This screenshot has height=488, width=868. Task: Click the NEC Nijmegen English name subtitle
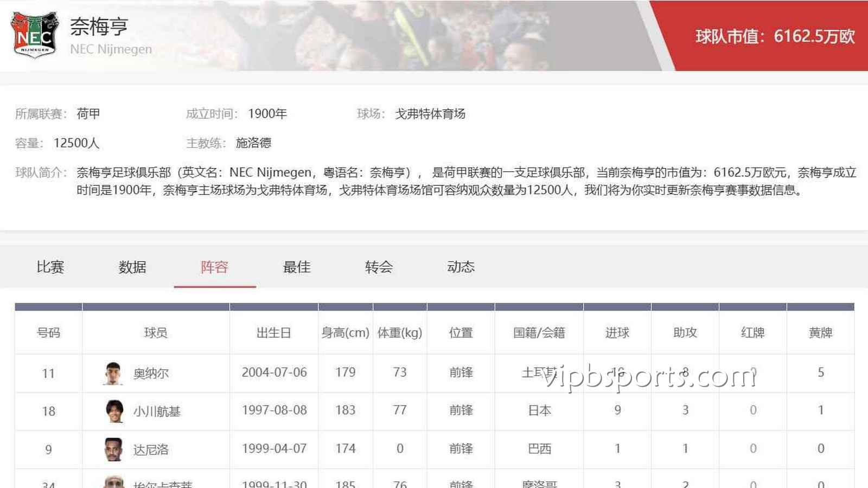coord(111,49)
